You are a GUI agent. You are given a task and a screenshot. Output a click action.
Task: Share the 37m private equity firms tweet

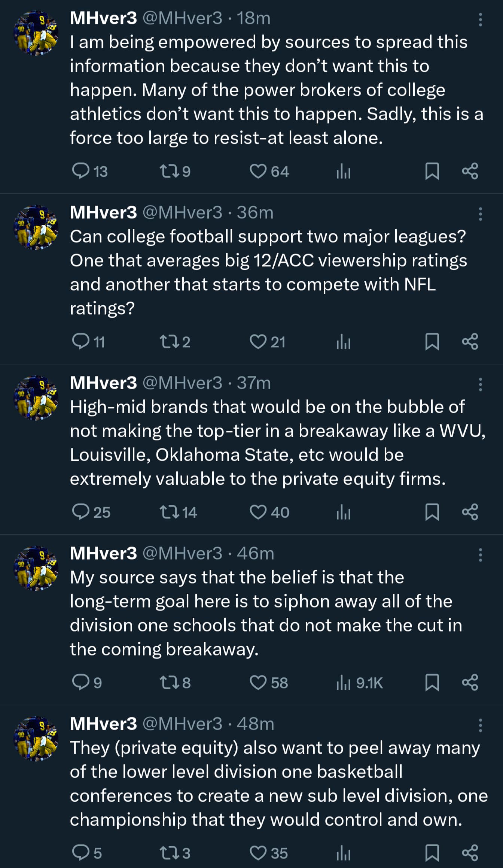click(x=470, y=512)
